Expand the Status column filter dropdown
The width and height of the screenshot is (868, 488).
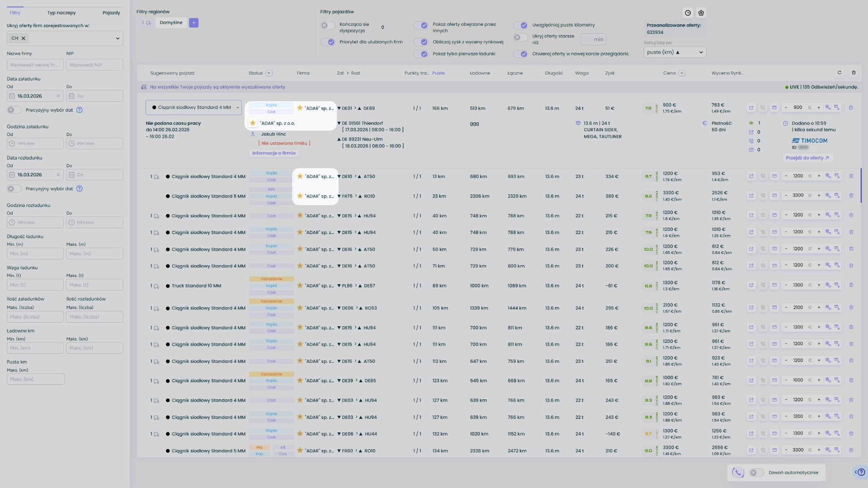pyautogui.click(x=269, y=73)
